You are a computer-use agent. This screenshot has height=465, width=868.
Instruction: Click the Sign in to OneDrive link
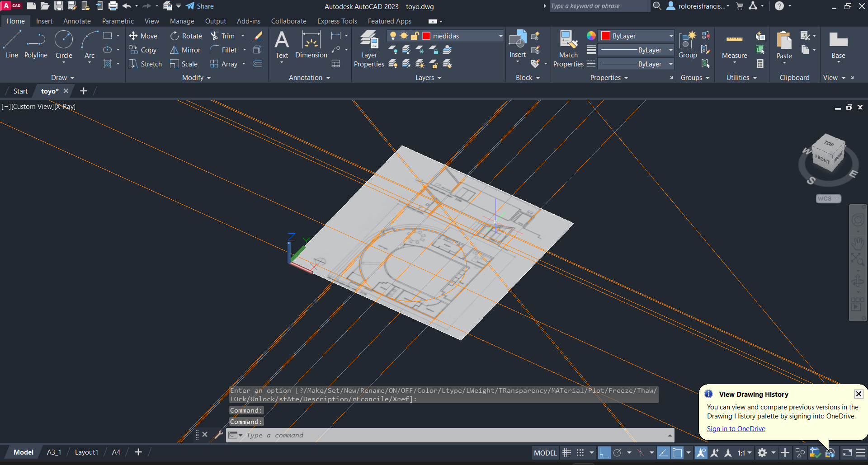(736, 429)
